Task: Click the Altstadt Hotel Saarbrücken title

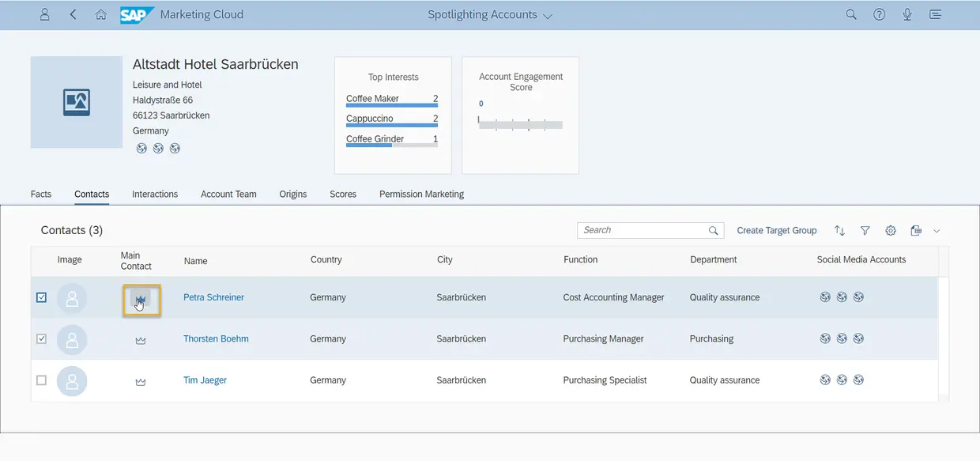Action: [216, 65]
